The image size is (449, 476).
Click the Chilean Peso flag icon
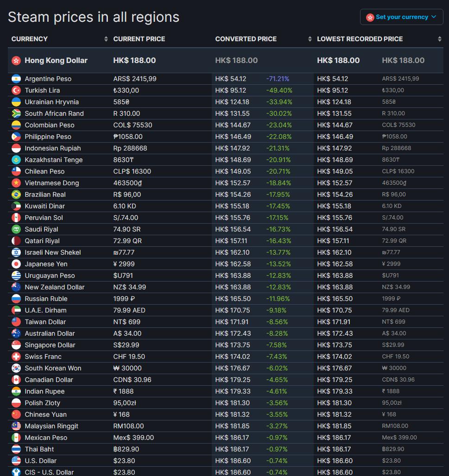(x=16, y=171)
